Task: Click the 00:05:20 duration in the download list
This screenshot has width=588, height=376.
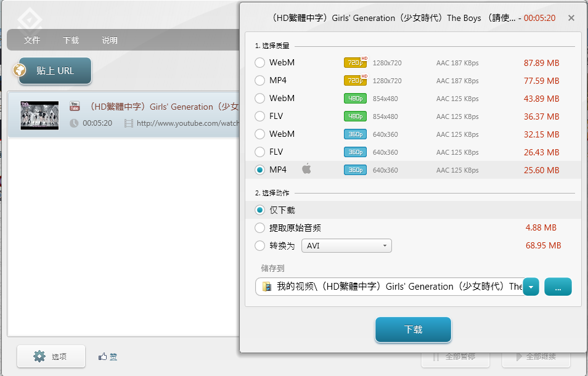Action: [97, 123]
